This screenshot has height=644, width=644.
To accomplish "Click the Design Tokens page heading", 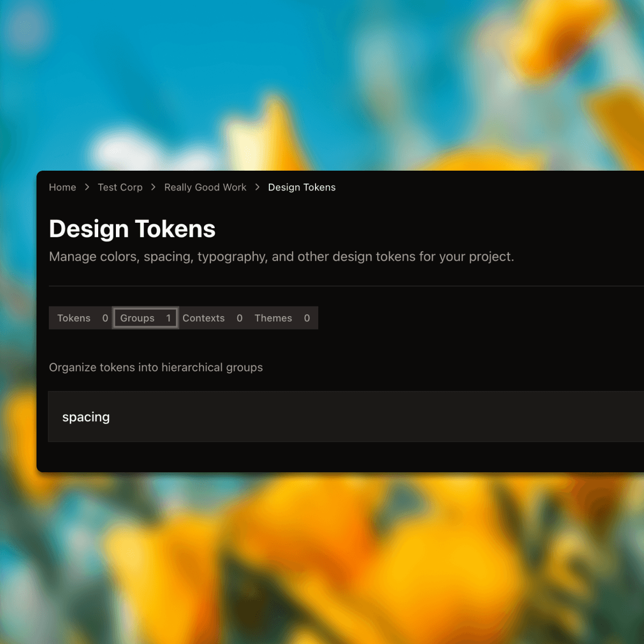I will click(x=132, y=229).
